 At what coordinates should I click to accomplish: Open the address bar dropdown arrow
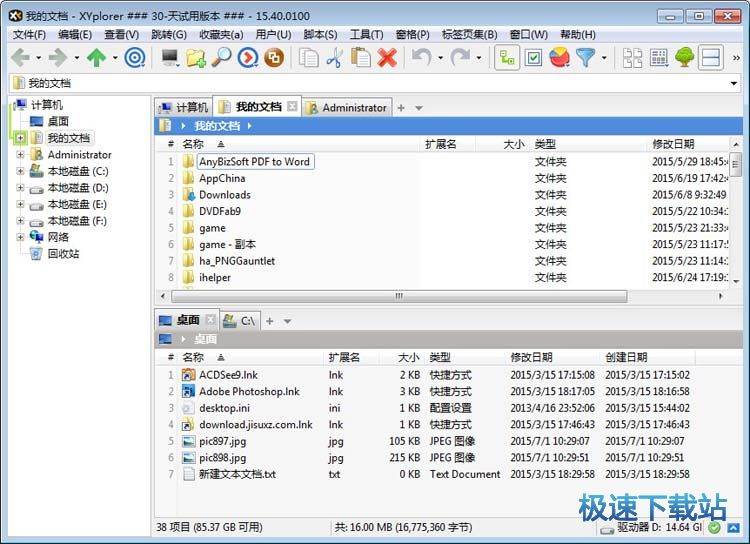point(734,83)
